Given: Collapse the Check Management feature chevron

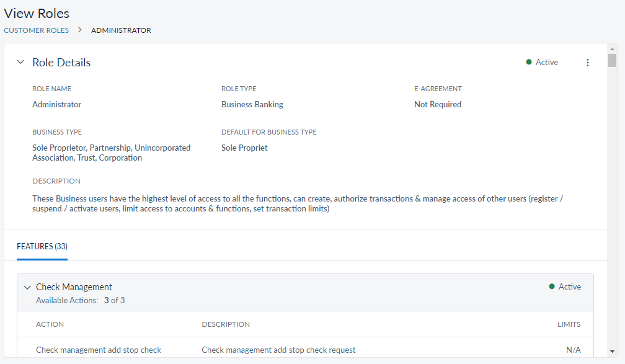Looking at the screenshot, I should tap(27, 287).
